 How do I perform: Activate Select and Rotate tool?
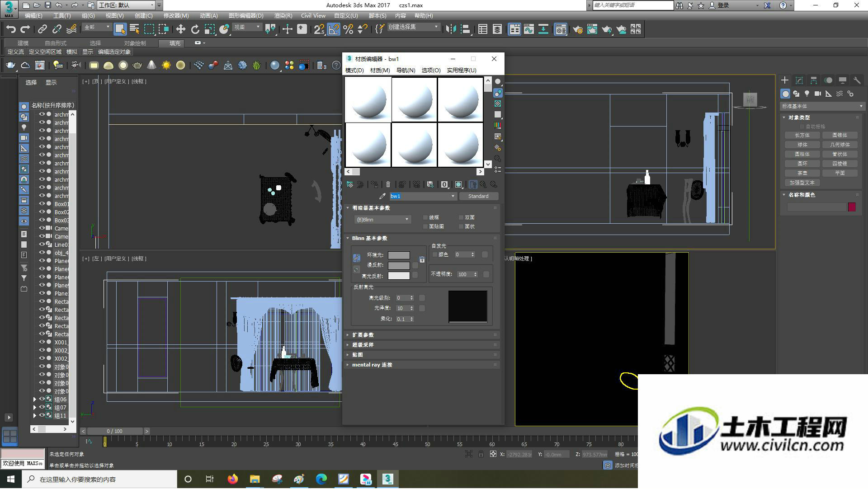pos(195,29)
